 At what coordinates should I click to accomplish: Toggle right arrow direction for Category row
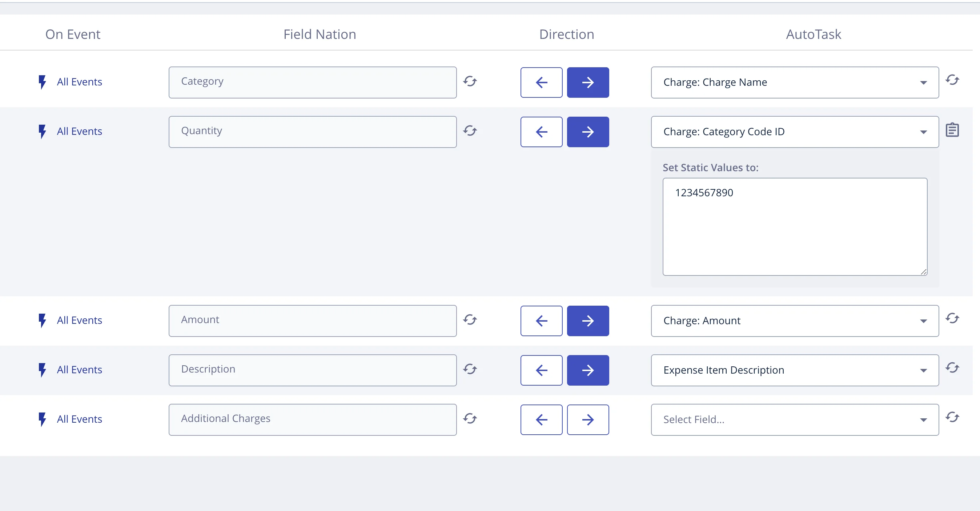(x=588, y=83)
